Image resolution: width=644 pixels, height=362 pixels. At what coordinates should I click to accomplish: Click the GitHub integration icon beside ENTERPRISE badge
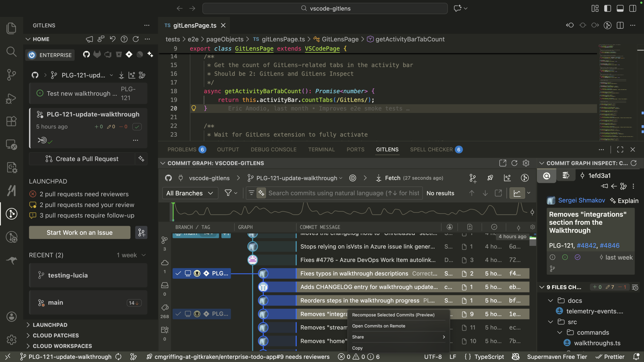86,55
